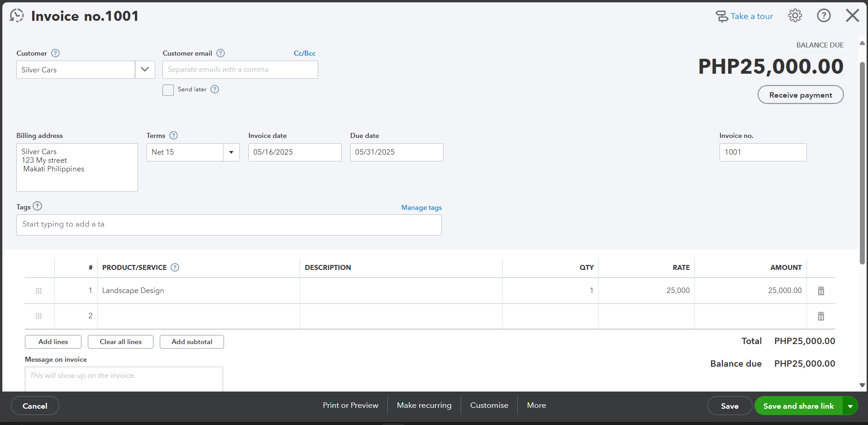Open the help question mark icon at top

pos(824,16)
